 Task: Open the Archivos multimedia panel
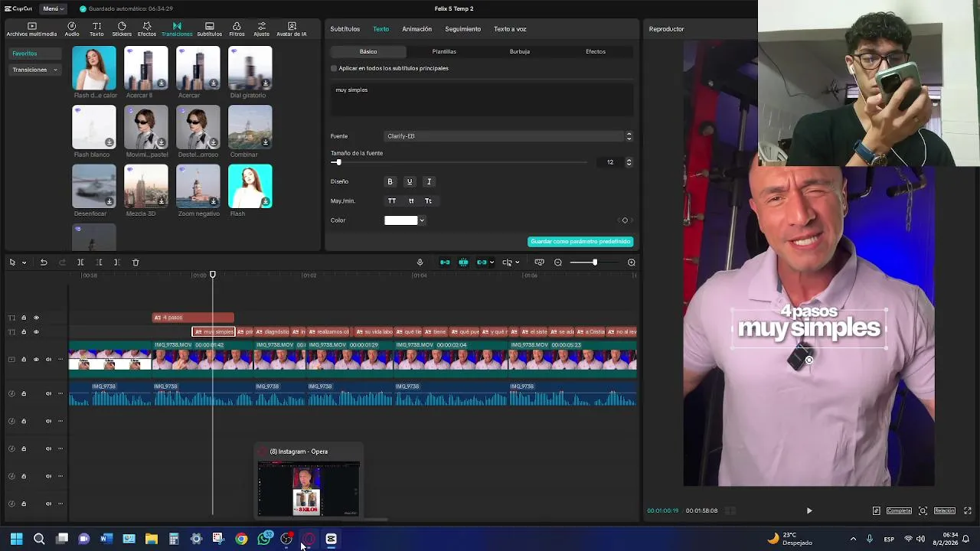coord(31,29)
